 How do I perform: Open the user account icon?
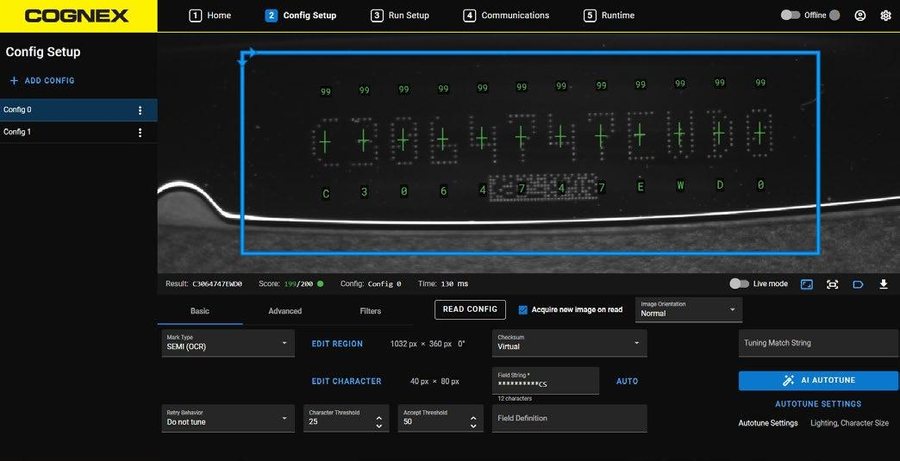[x=860, y=16]
